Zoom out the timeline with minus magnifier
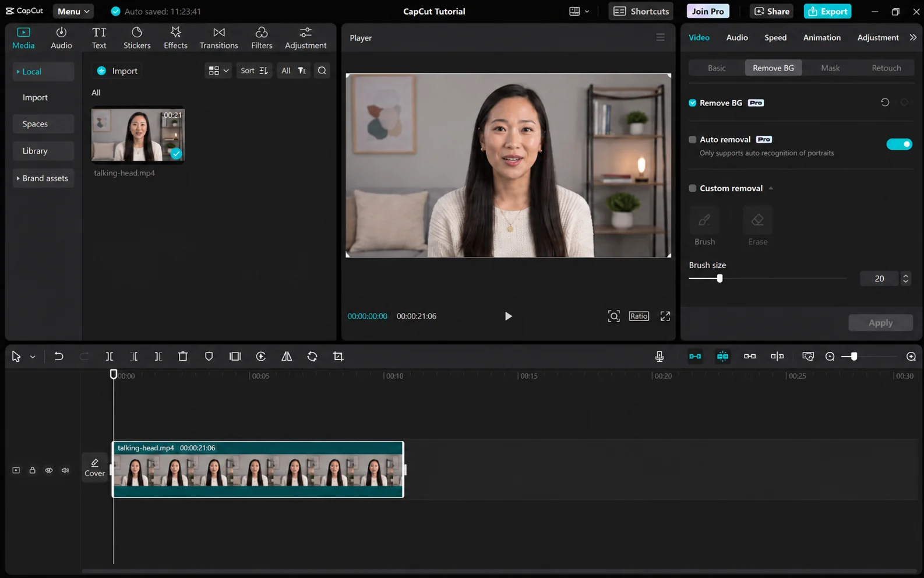Image resolution: width=924 pixels, height=578 pixels. (830, 356)
